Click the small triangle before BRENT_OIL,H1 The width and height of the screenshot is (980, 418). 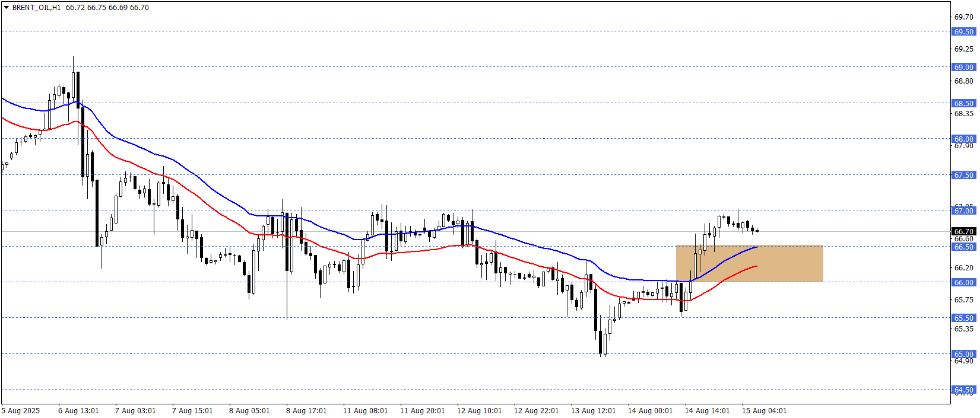(6, 8)
